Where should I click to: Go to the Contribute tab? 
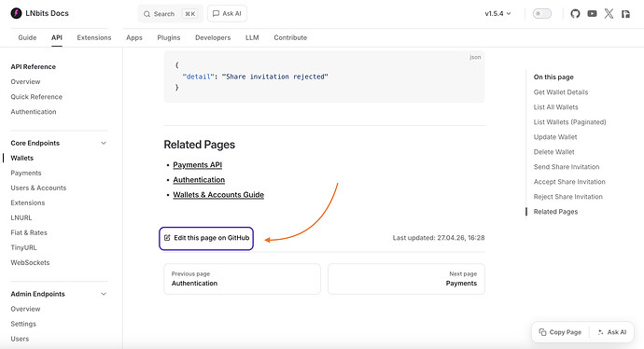click(290, 37)
